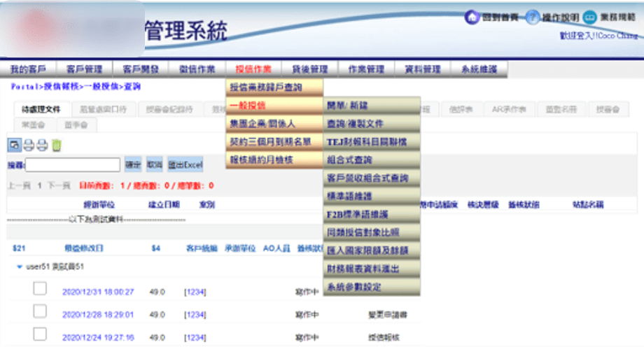Switch to the AR承作表 tab
This screenshot has height=347, width=644.
pyautogui.click(x=512, y=109)
